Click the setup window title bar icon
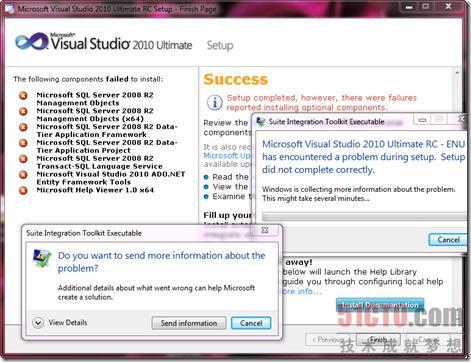Image resolution: width=471 pixels, height=362 pixels. click(x=9, y=9)
